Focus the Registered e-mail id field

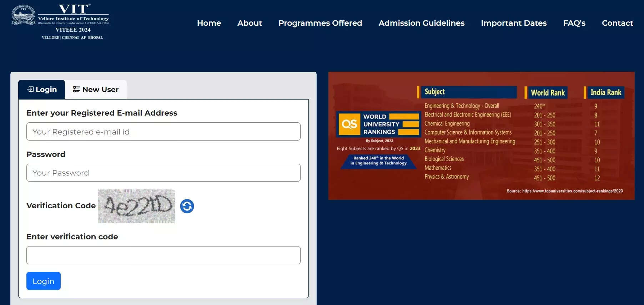(x=163, y=132)
